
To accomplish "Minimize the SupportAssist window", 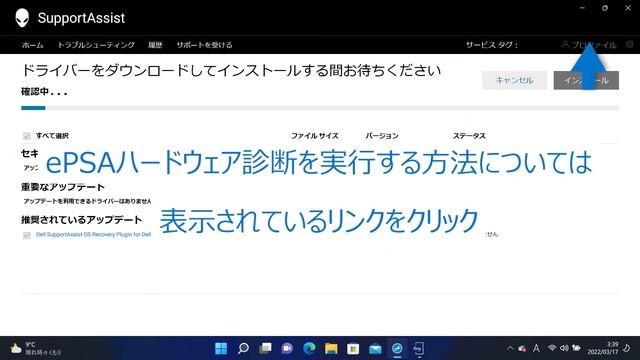I will tap(582, 8).
